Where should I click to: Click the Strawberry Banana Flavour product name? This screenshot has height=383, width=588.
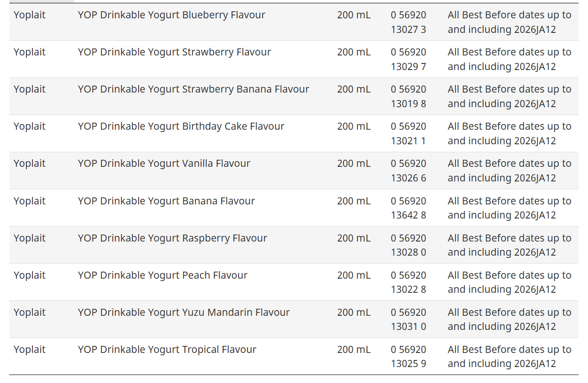tap(193, 89)
